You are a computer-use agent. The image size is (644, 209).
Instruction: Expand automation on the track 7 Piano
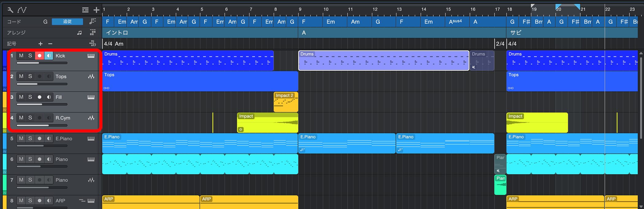5,193
